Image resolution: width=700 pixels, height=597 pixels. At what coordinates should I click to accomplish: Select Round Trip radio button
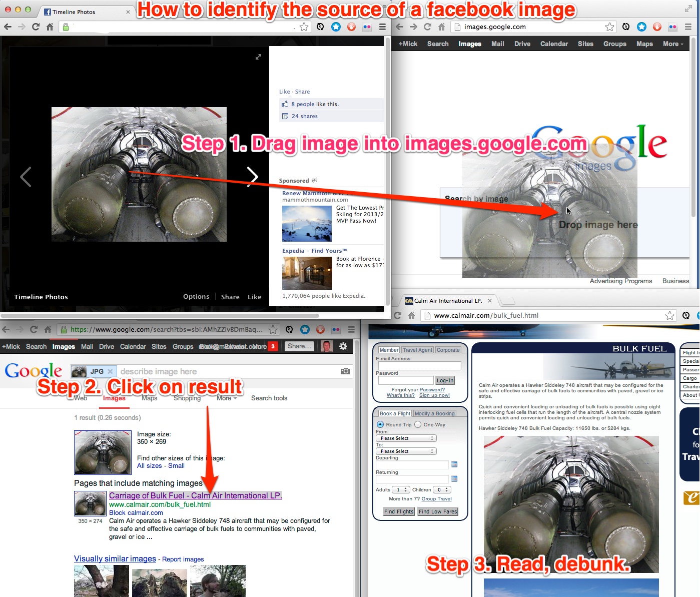click(380, 424)
